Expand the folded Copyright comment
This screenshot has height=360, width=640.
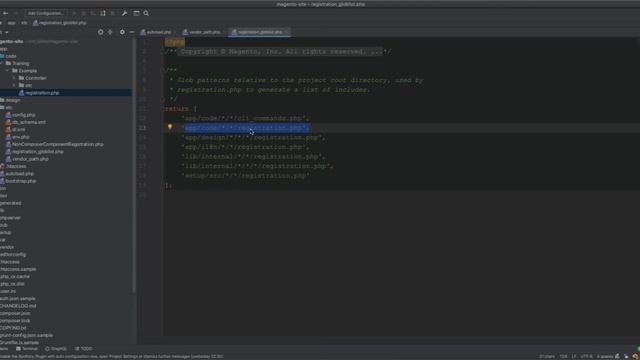point(281,52)
